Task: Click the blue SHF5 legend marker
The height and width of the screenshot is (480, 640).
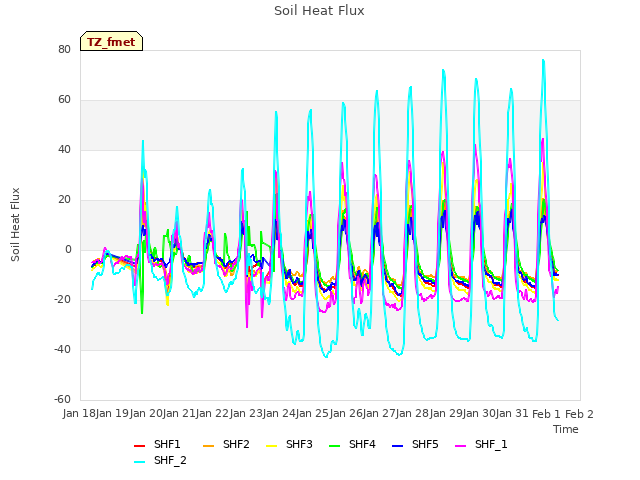Action: coord(398,446)
